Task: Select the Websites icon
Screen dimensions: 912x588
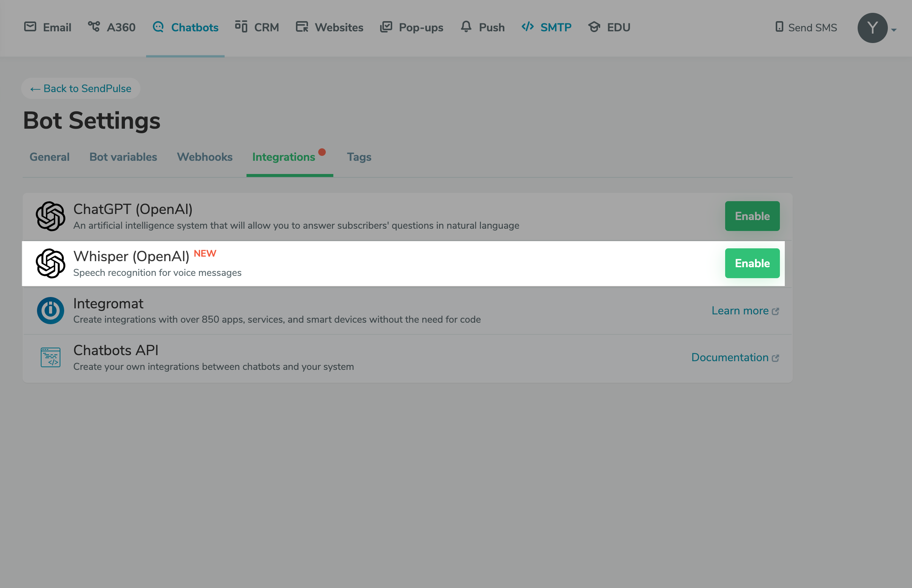Action: click(x=302, y=27)
